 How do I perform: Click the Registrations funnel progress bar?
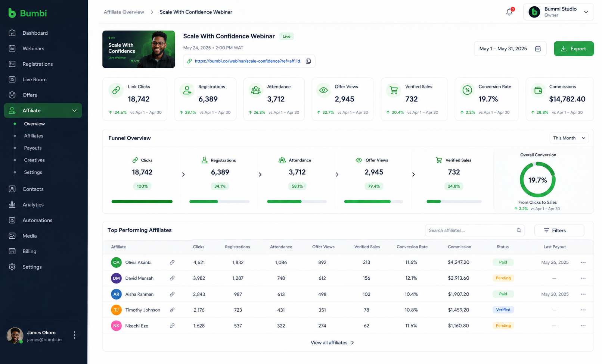(x=219, y=202)
